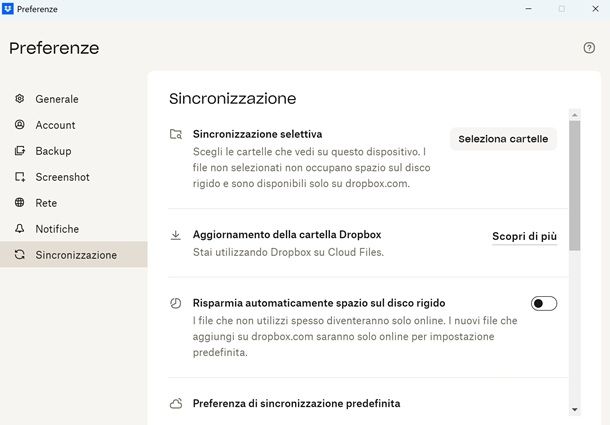Click the Sincronizzazione arrows icon

(x=20, y=255)
